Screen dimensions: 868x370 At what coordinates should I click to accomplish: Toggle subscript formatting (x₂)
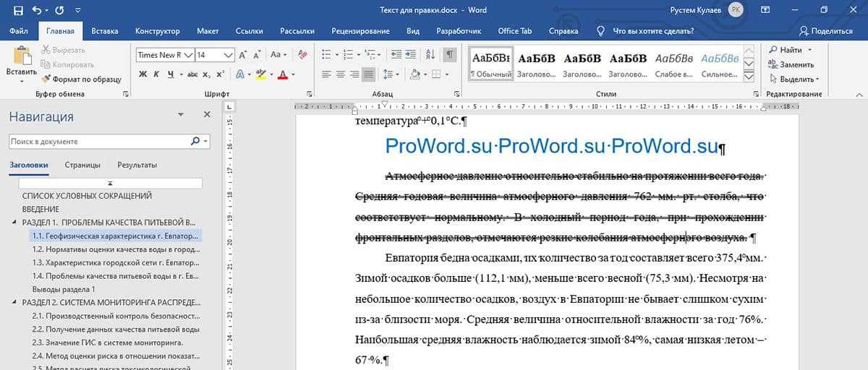tap(207, 74)
